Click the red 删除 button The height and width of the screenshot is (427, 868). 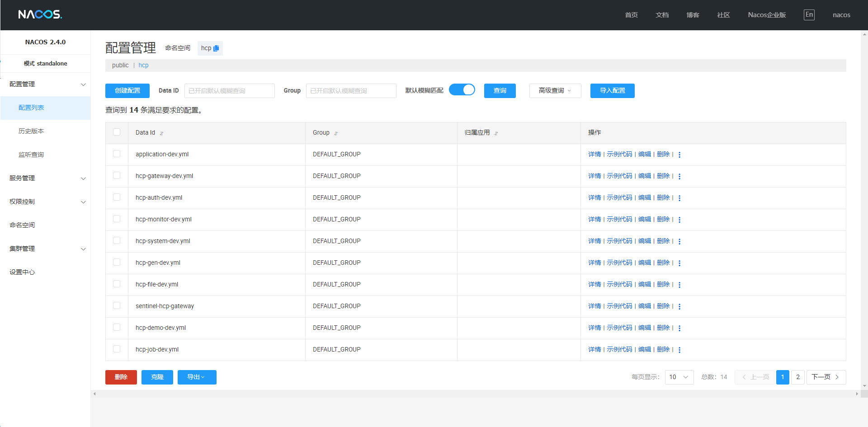(x=121, y=377)
